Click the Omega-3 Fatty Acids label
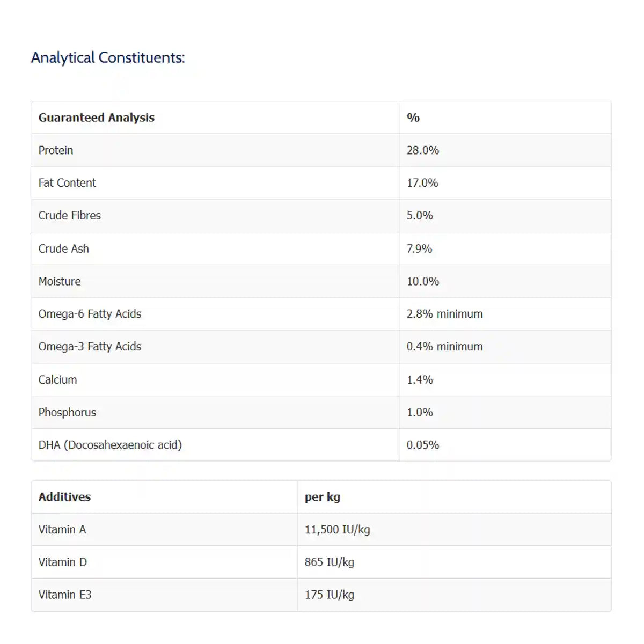 pos(90,347)
